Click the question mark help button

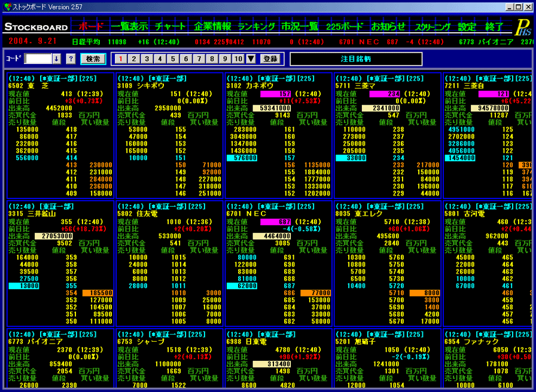point(71,59)
